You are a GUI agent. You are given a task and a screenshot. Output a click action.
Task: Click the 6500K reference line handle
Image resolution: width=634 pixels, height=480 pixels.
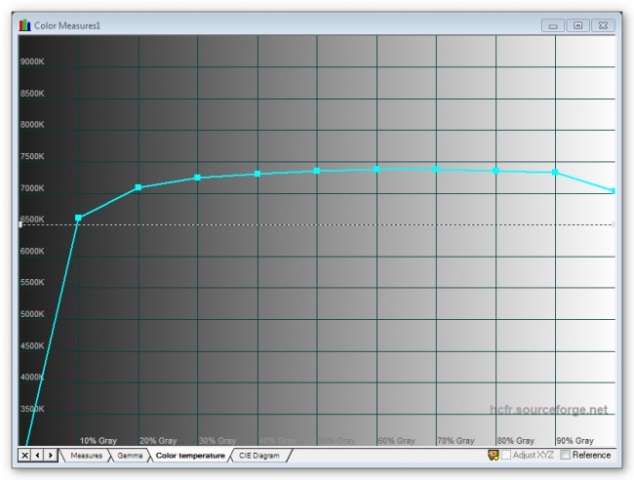[x=21, y=224]
